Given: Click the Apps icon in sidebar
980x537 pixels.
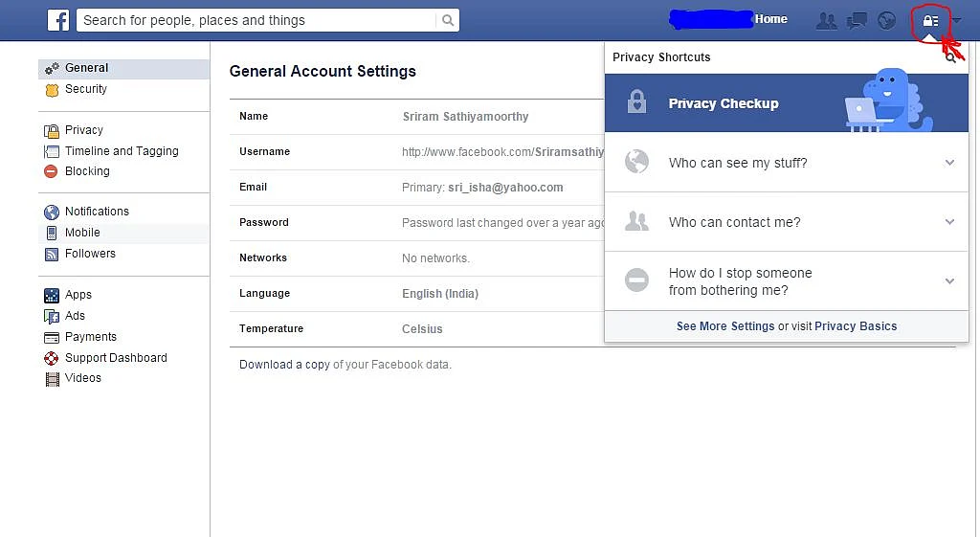Looking at the screenshot, I should [x=52, y=295].
